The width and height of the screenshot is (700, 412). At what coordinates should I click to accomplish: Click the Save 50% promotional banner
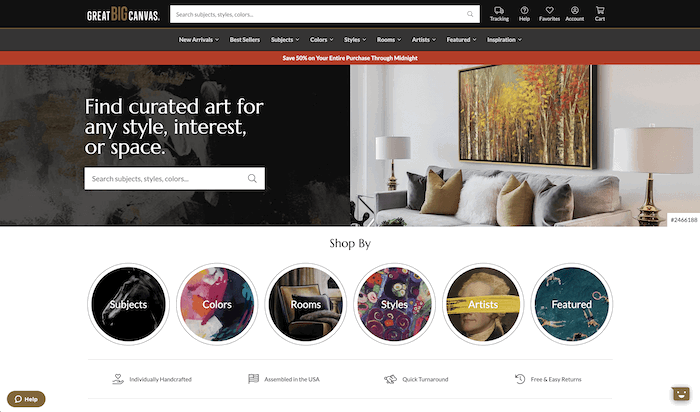350,58
